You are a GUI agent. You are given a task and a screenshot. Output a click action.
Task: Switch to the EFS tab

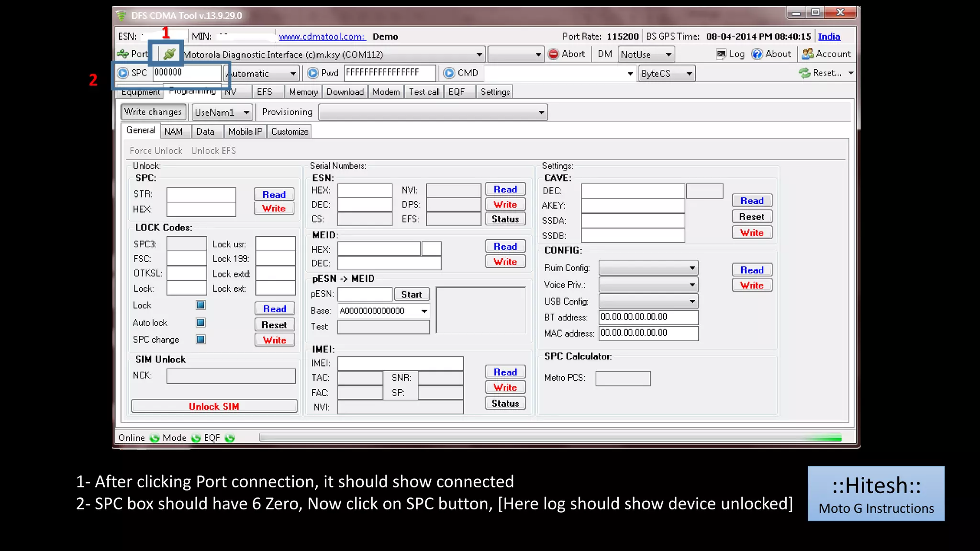point(264,92)
